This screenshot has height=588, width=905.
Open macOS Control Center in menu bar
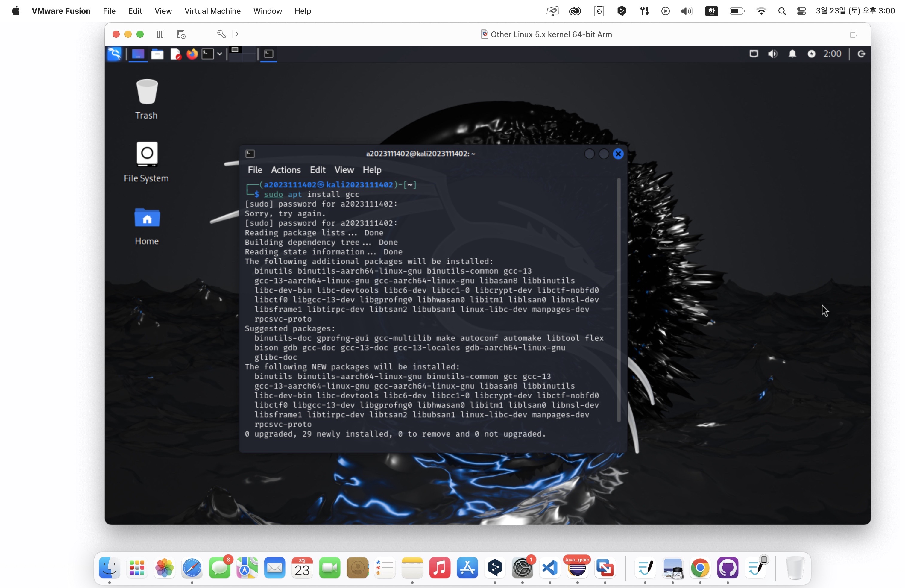click(801, 11)
